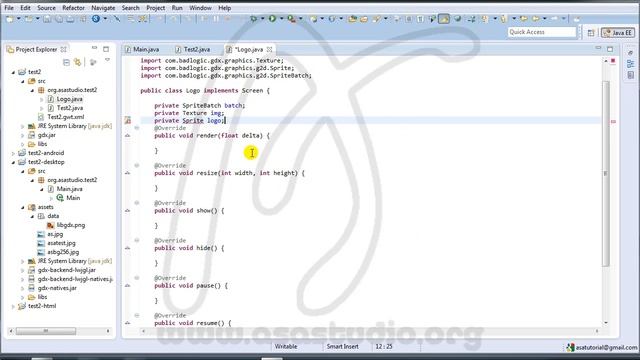Click the New file toolbar icon

tap(9, 19)
